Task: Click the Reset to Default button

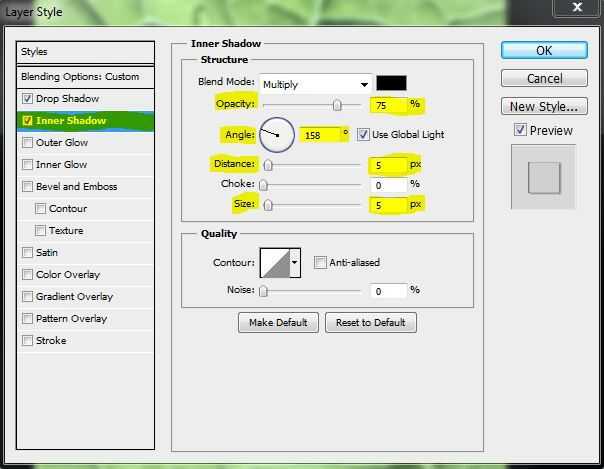Action: coord(371,323)
